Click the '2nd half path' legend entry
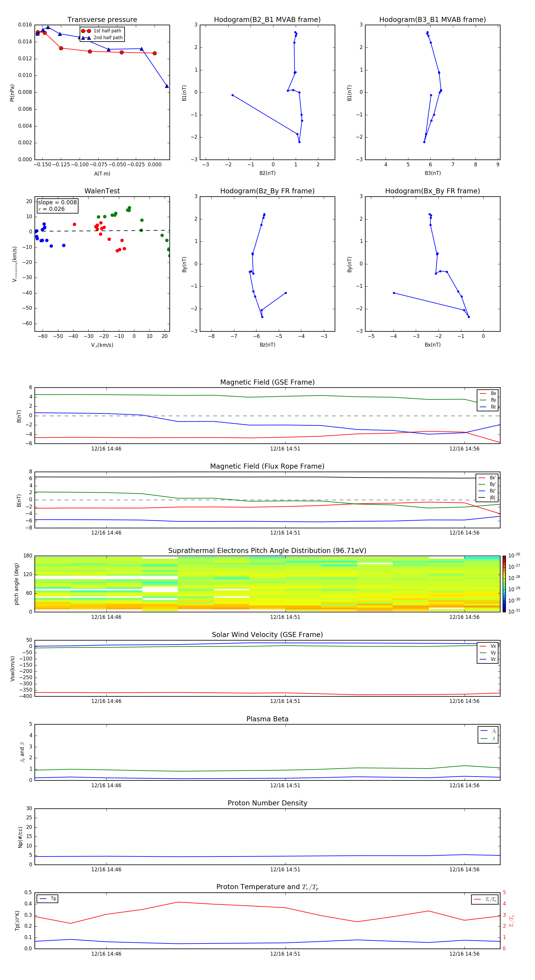 point(102,38)
